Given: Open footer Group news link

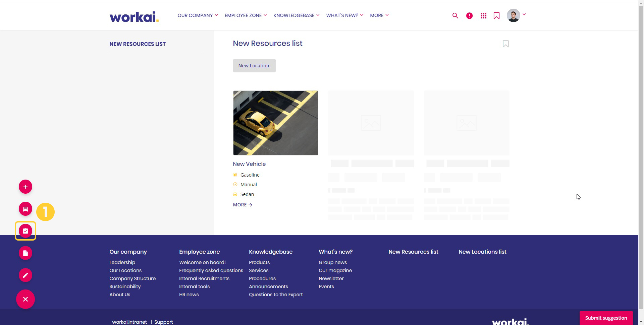Looking at the screenshot, I should point(333,262).
